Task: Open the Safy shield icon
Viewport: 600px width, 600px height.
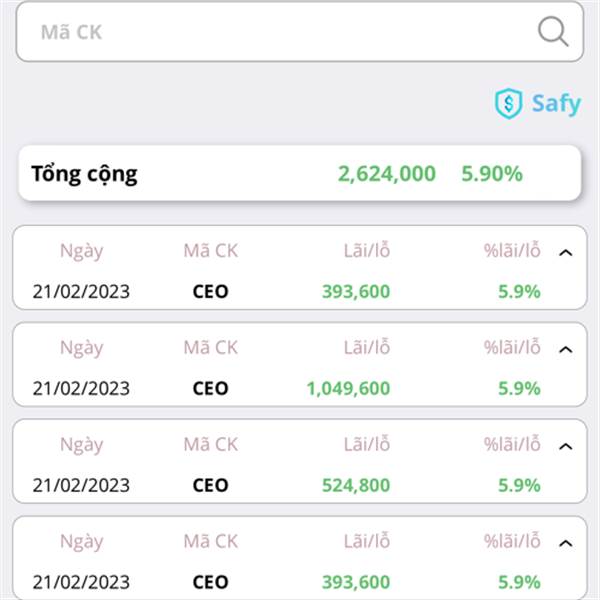Action: pyautogui.click(x=508, y=103)
